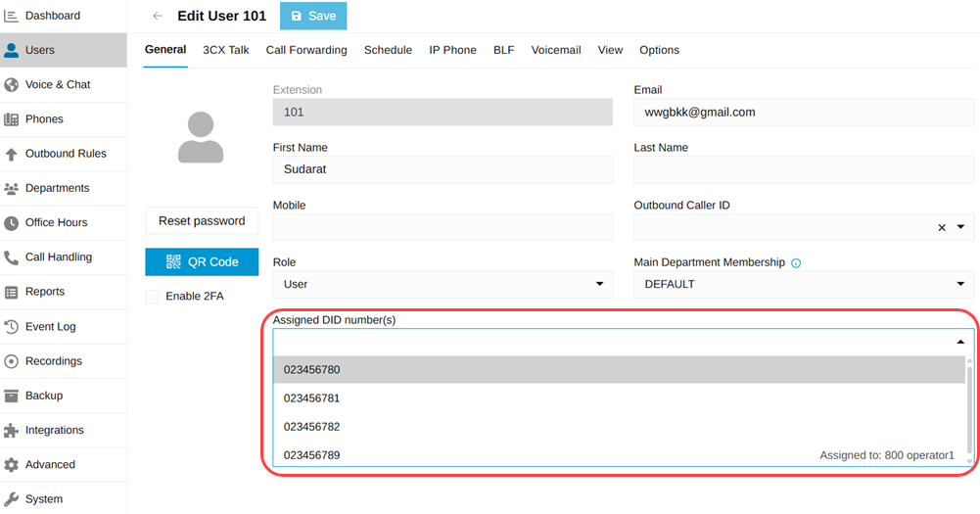Click the First Name field containing Sudarat
980x514 pixels.
[x=443, y=169]
